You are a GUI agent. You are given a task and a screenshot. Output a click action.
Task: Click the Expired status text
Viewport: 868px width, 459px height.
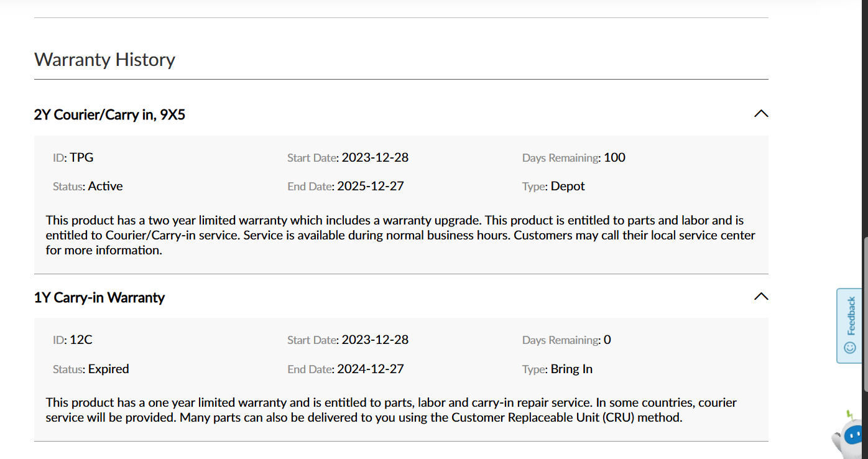(x=109, y=369)
